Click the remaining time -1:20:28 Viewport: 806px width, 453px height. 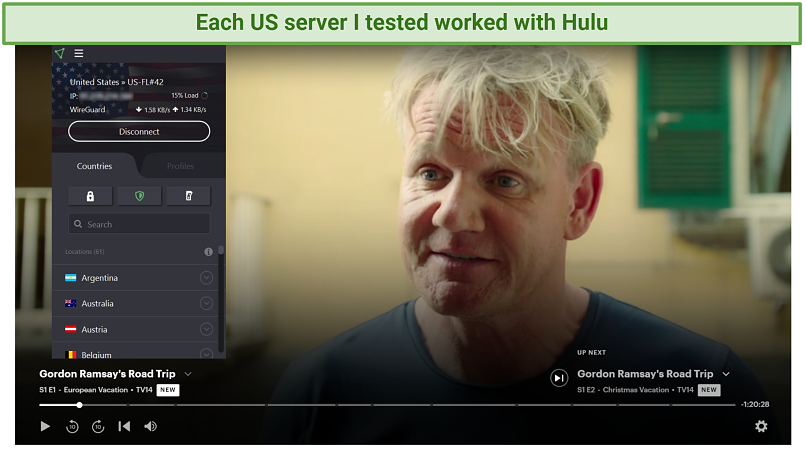click(755, 405)
